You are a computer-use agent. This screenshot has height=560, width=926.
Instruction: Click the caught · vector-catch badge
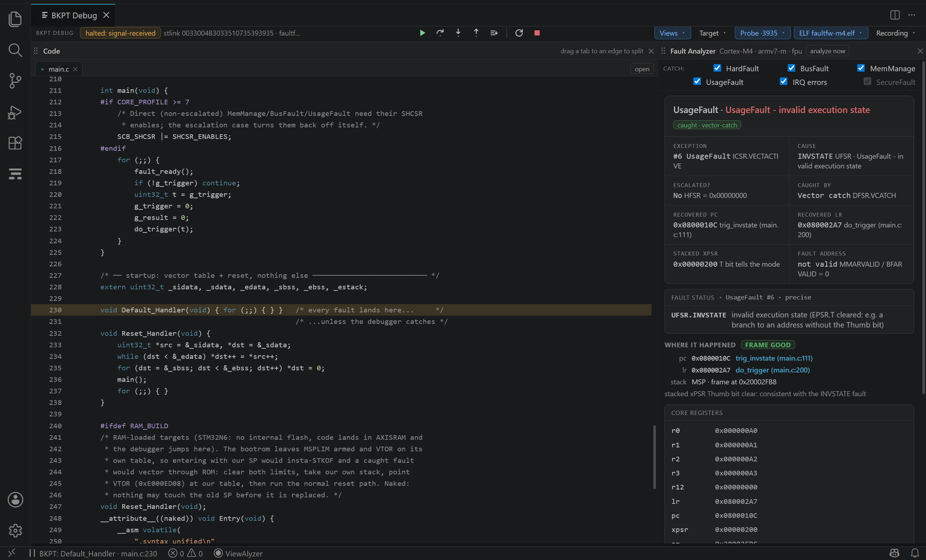point(707,125)
